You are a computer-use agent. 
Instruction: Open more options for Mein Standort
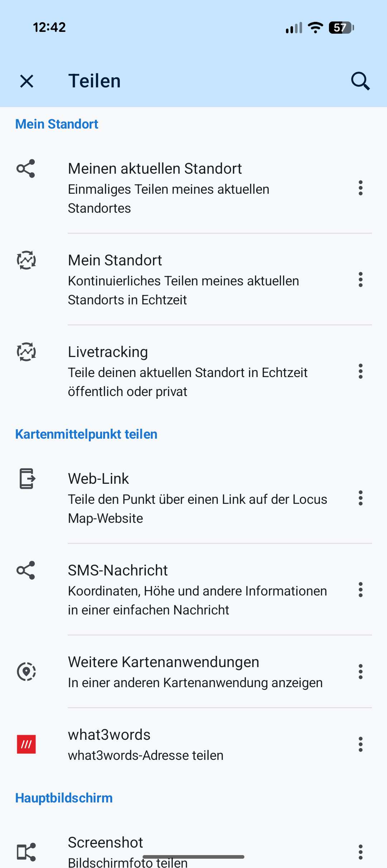pos(360,280)
